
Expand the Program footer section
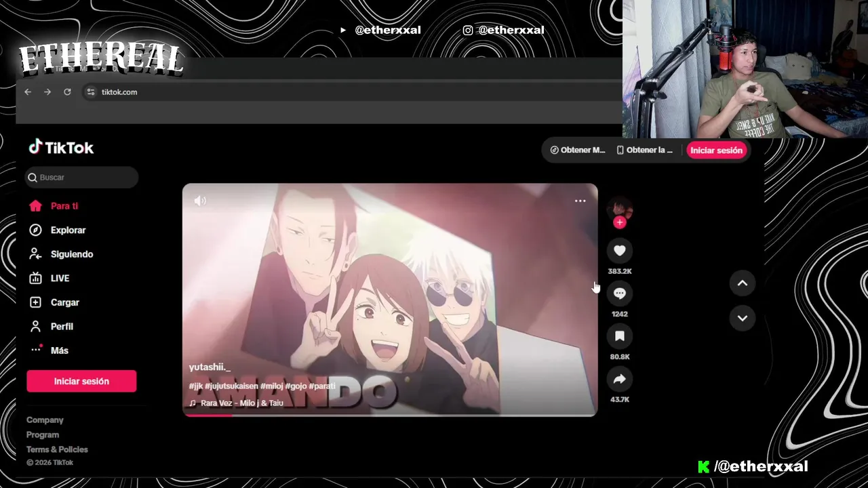43,435
